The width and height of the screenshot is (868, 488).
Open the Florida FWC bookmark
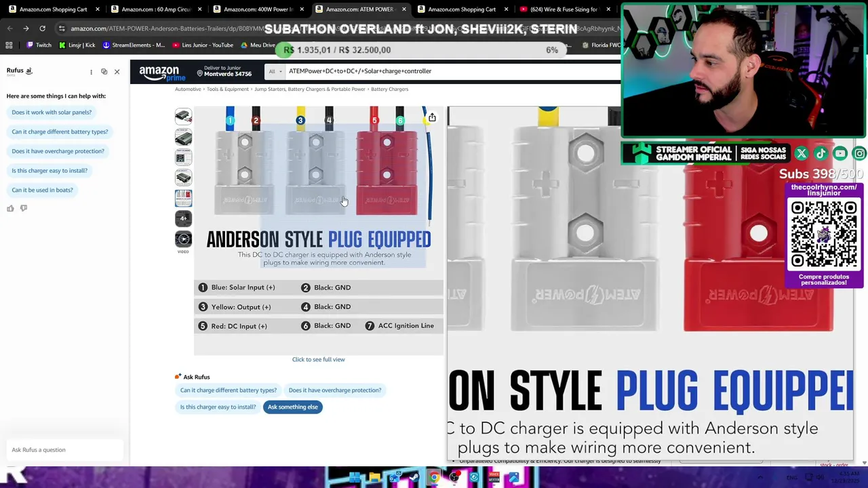pyautogui.click(x=601, y=45)
